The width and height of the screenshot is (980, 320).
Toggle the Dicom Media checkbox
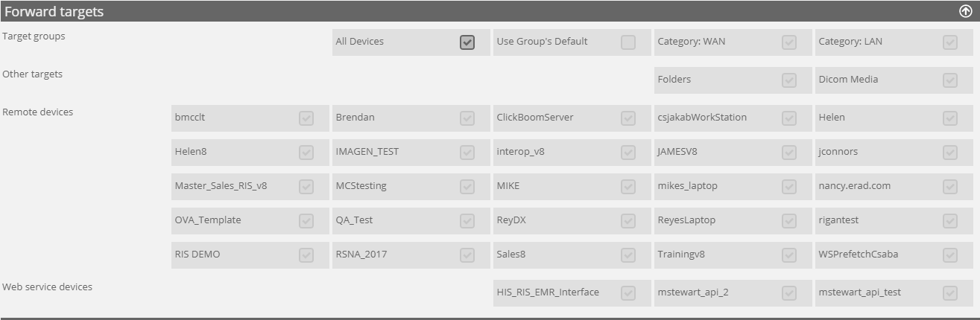click(x=950, y=80)
